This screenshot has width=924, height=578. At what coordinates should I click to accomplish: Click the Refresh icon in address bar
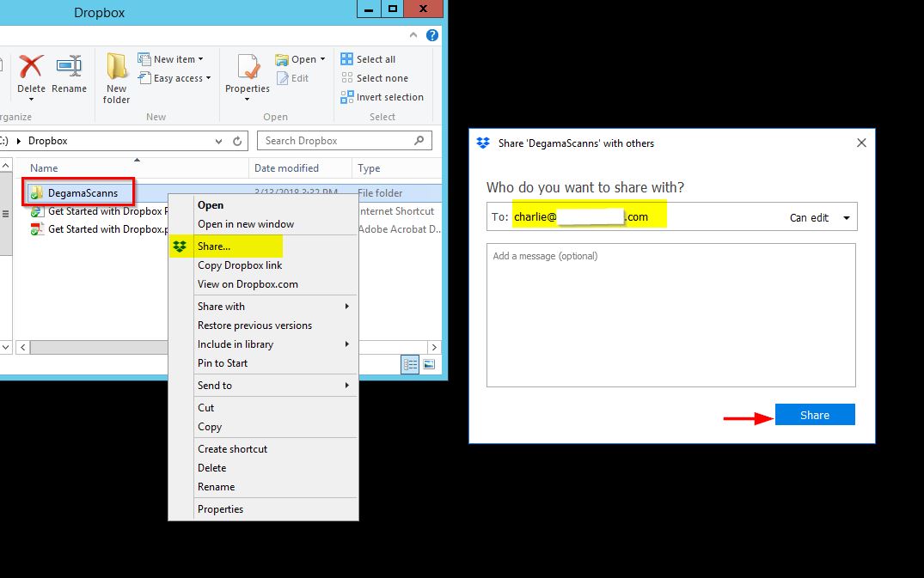237,141
